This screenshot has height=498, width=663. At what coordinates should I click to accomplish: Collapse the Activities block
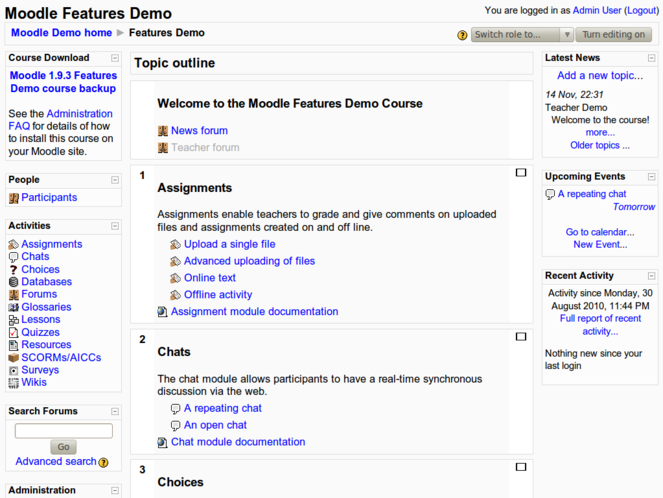(115, 226)
